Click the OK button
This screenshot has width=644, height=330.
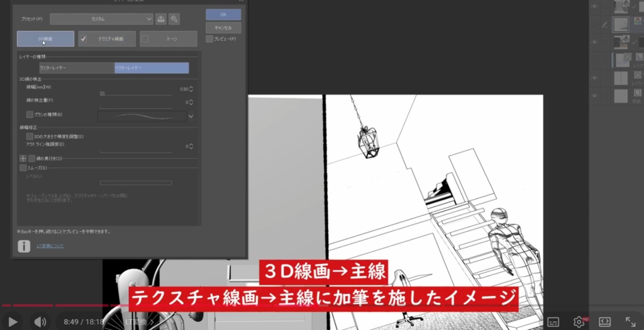(223, 14)
